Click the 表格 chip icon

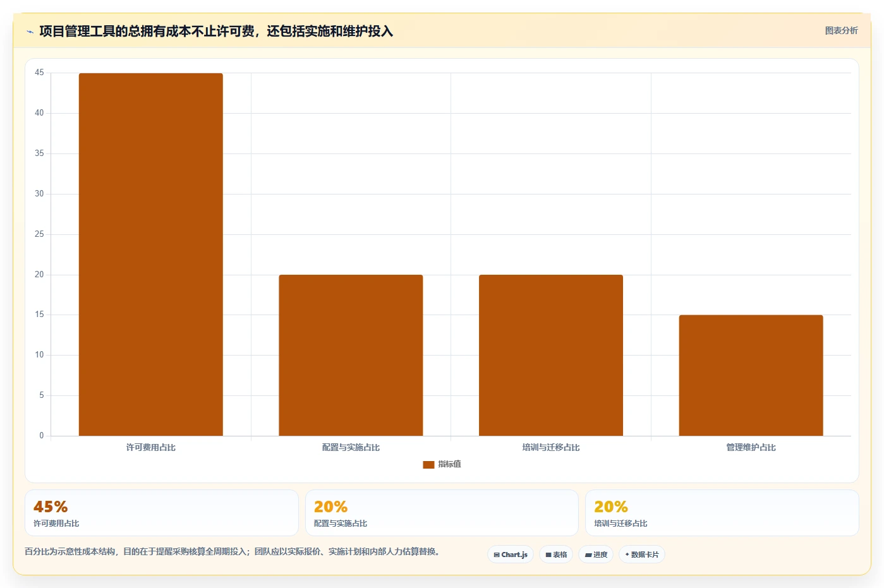548,555
